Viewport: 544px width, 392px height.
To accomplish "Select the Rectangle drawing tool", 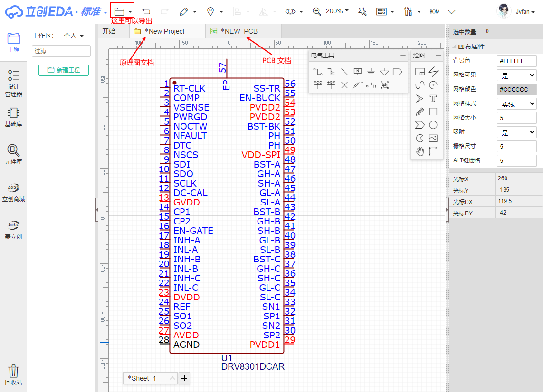I will pyautogui.click(x=433, y=112).
